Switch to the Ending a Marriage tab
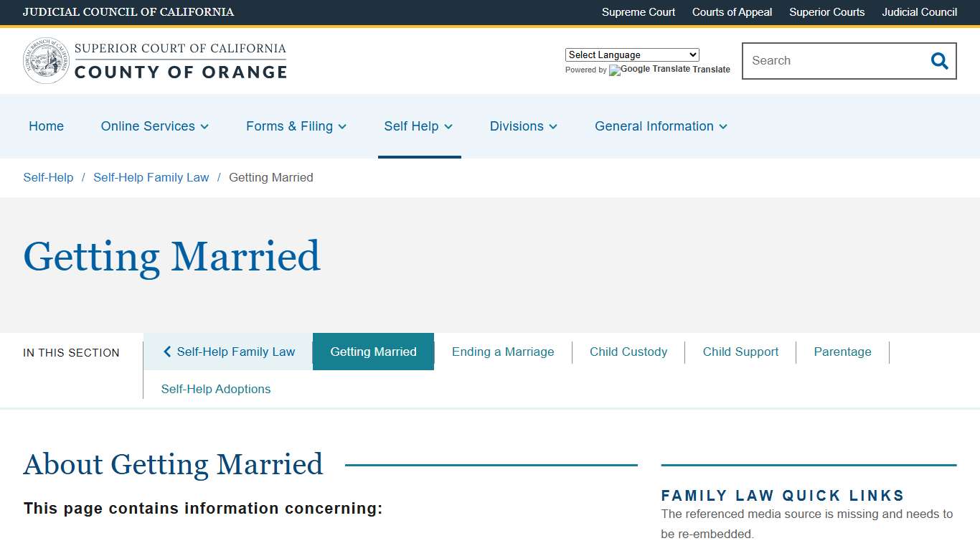Screen dimensions: 980x551 (503, 352)
